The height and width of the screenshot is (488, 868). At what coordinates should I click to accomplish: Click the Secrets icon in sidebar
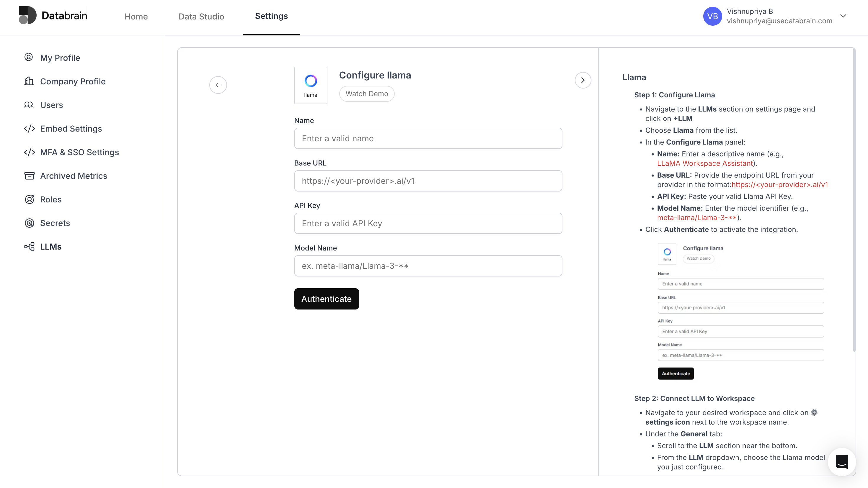click(x=29, y=223)
